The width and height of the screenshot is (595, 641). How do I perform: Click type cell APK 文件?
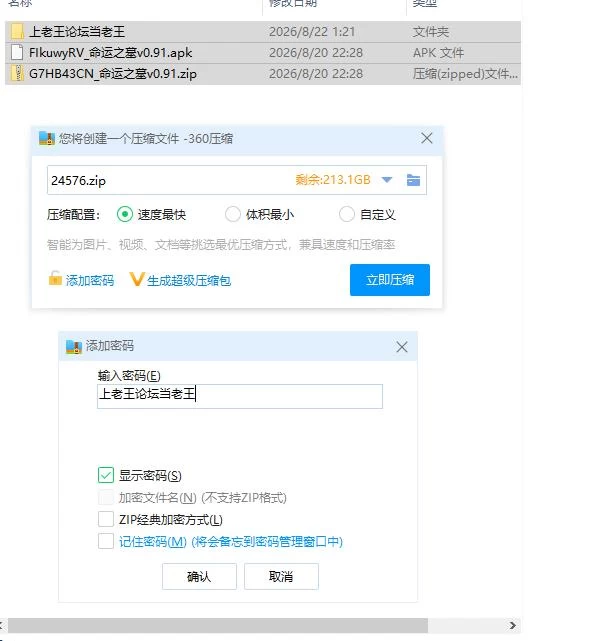point(438,53)
